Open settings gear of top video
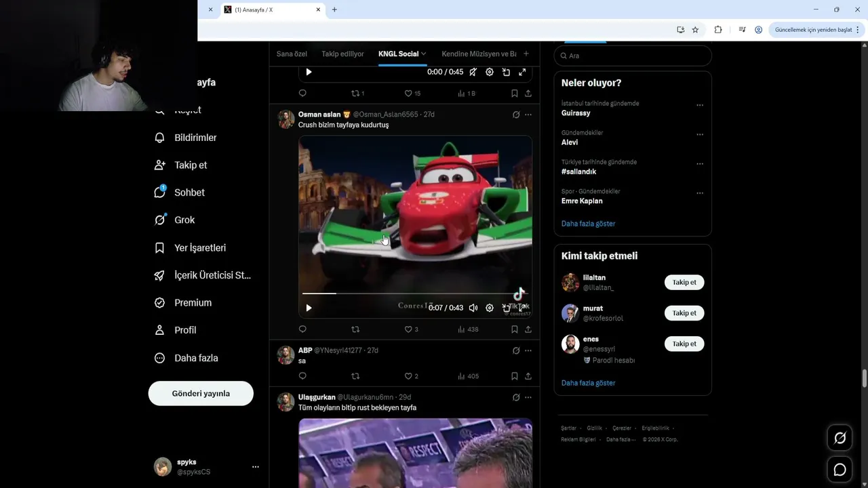868x488 pixels. (490, 72)
